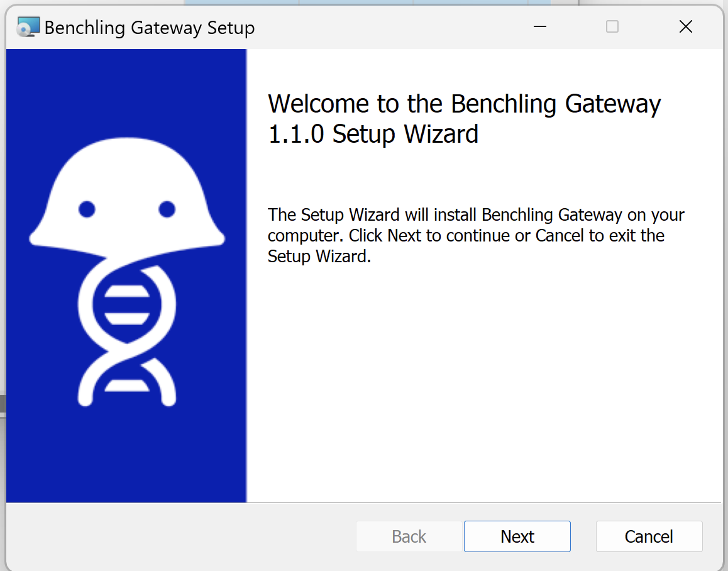Viewport: 728px width, 571px height.
Task: Click the installer icon in title bar
Action: (x=28, y=28)
